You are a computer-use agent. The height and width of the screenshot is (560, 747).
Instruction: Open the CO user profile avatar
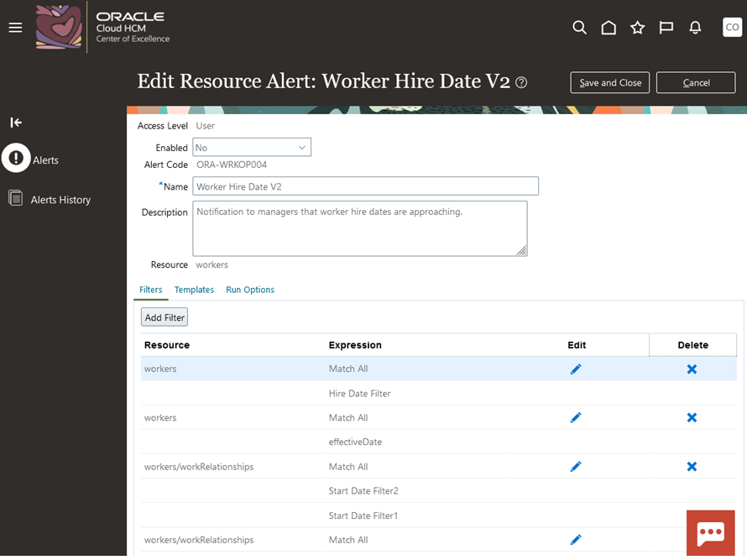tap(732, 27)
